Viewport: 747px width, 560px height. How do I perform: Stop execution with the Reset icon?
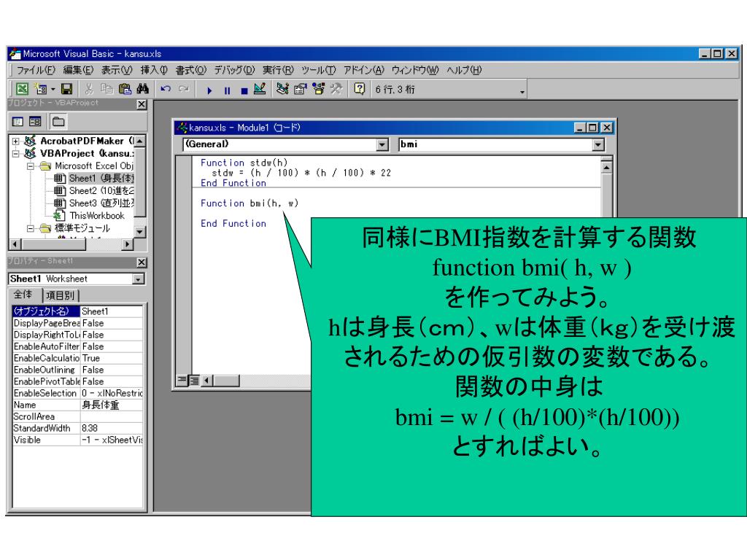[x=244, y=90]
